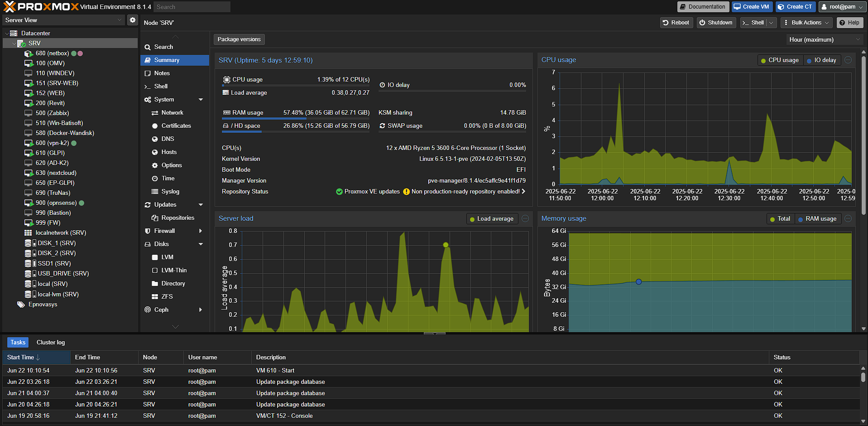
Task: Toggle Total series in Memory legend
Action: pyautogui.click(x=780, y=218)
